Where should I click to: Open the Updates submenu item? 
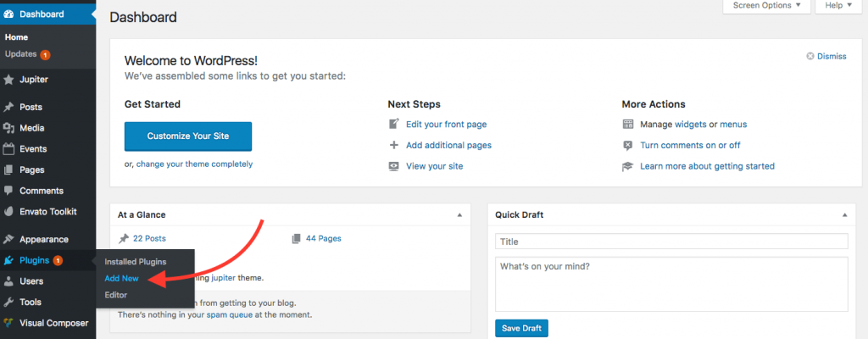[21, 54]
